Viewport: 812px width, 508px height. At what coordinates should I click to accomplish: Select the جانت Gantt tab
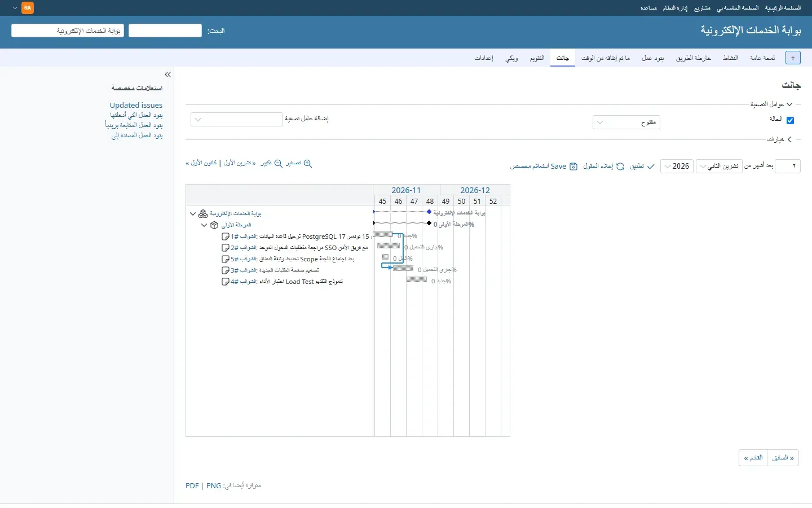(563, 58)
